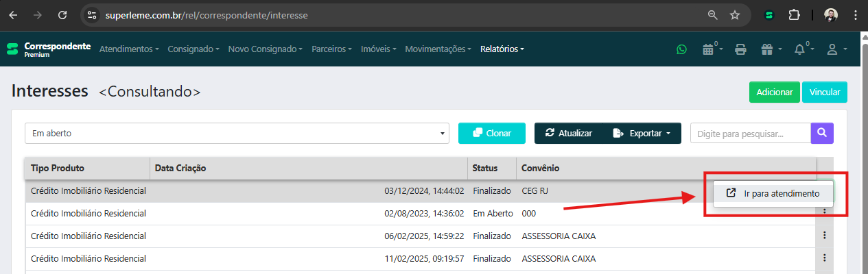Open the green Superleme extension icon

770,14
